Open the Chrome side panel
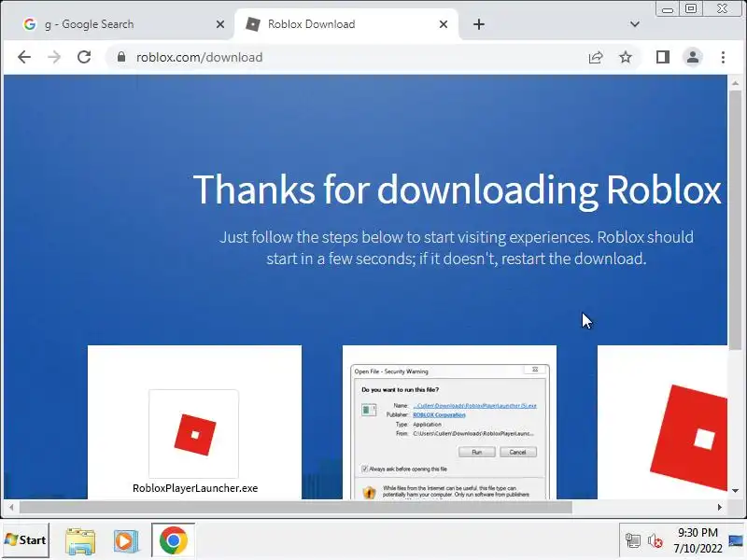The height and width of the screenshot is (560, 747). [663, 57]
